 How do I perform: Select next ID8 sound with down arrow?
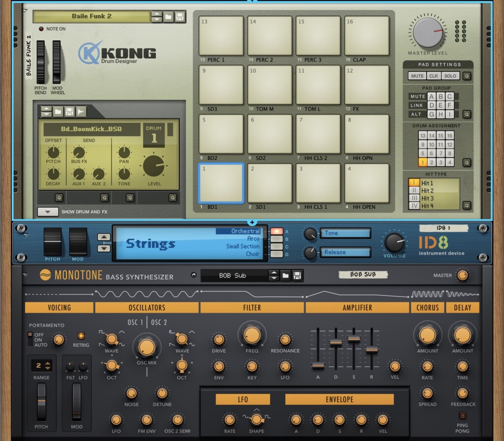[104, 248]
